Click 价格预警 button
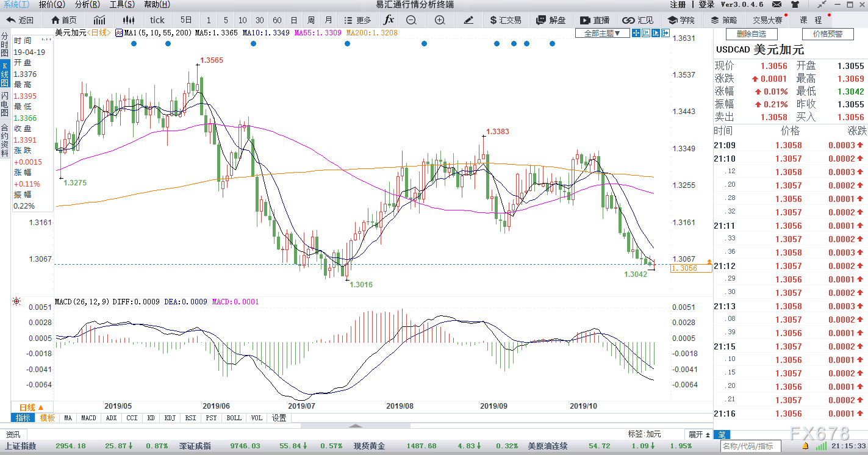Viewport: 868px width, 455px height. tap(827, 34)
